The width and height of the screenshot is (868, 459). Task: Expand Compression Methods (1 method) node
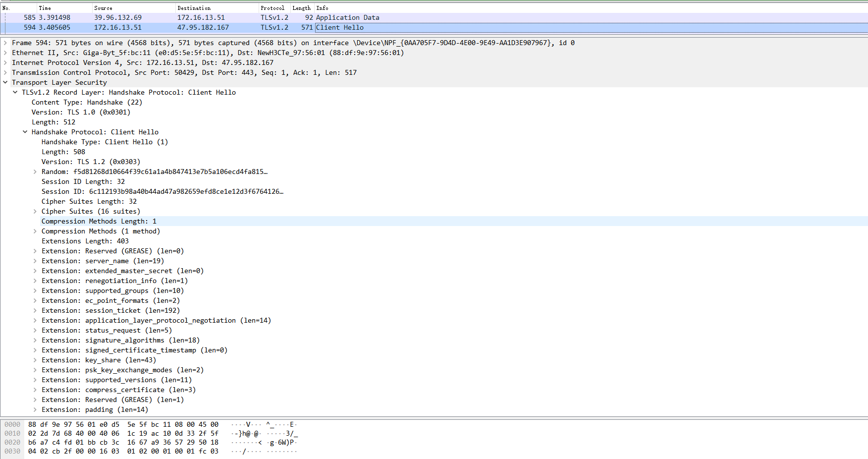(35, 231)
